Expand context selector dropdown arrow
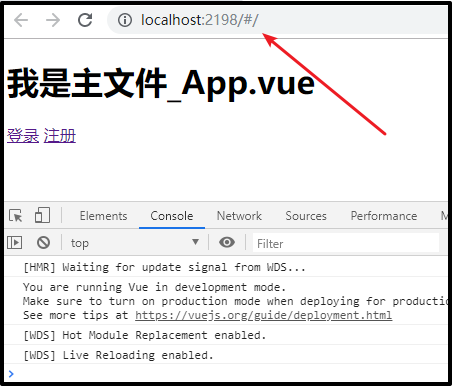 point(196,242)
